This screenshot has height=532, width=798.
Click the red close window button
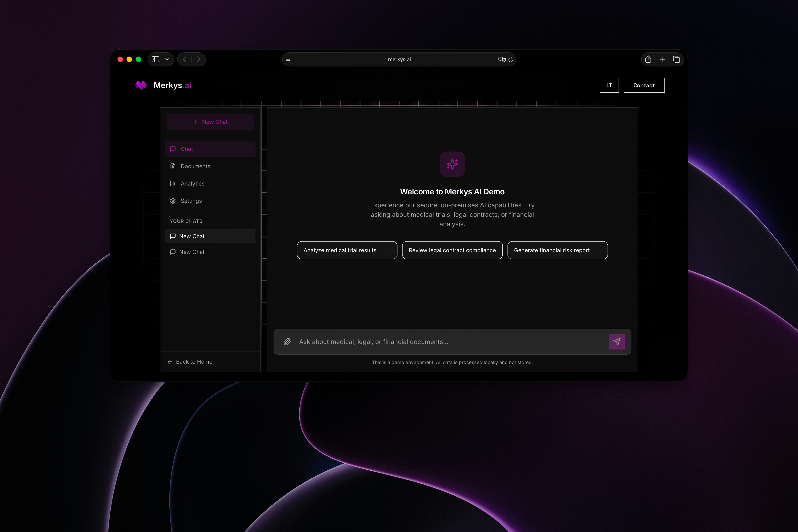[120, 59]
